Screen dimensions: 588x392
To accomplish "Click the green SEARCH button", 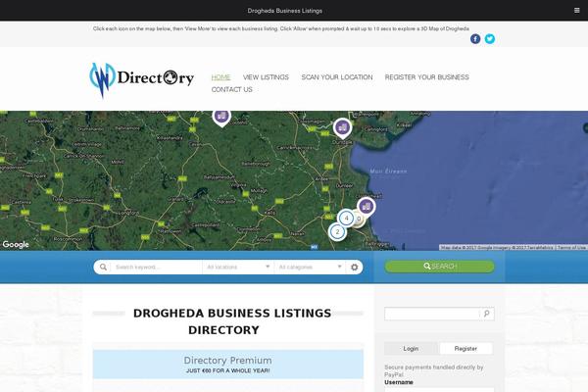I will tap(439, 267).
